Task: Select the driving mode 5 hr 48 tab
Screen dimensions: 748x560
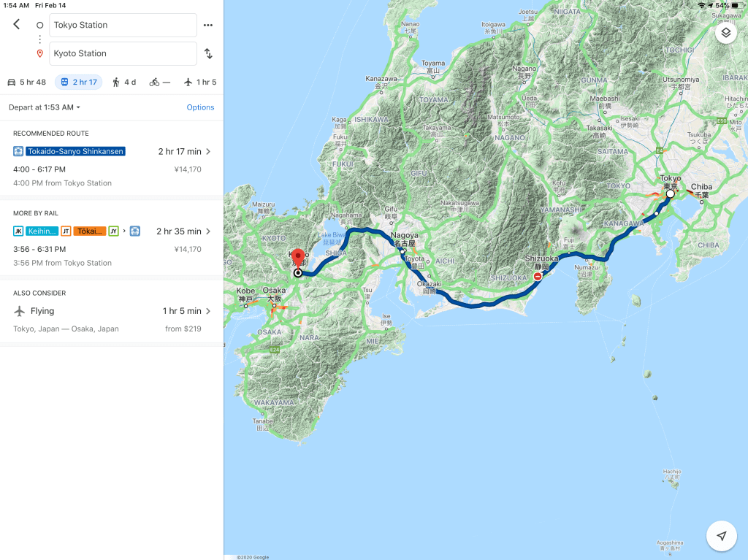Action: [x=26, y=82]
